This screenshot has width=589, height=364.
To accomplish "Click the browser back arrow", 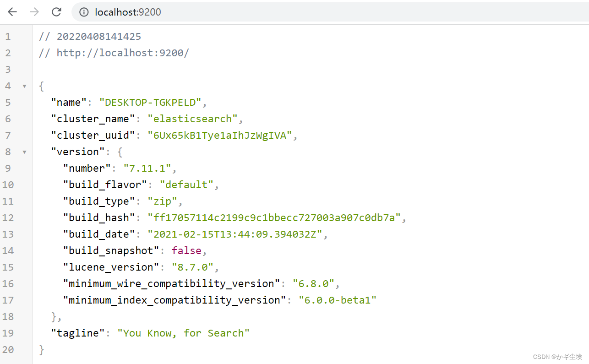I will click(x=12, y=12).
